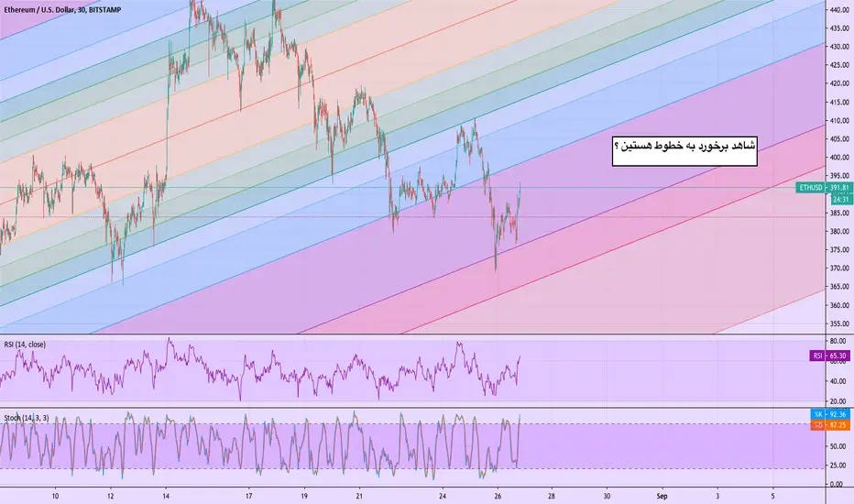Screen dimensions: 854x504
Task: Click date 30 on the time axis
Action: 607,496
